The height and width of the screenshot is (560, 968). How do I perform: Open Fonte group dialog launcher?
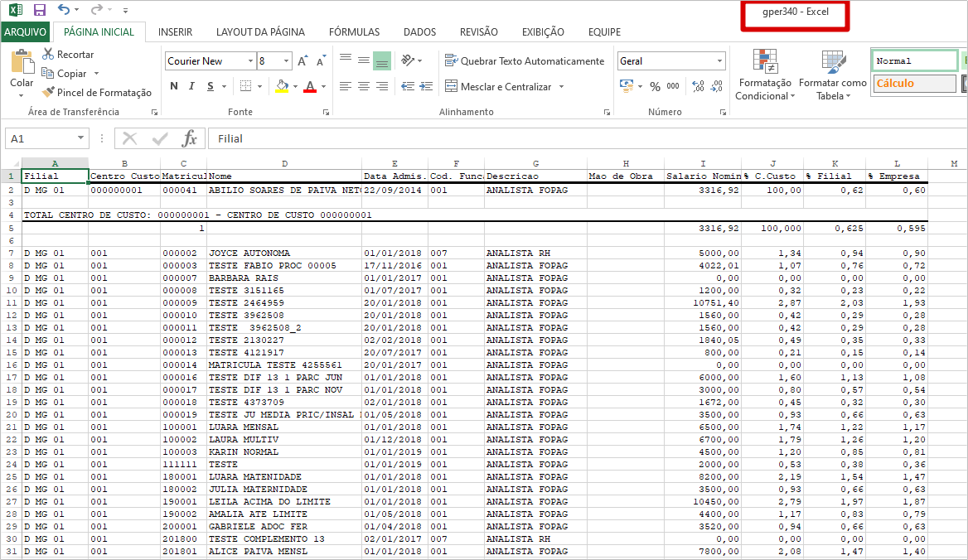[326, 112]
